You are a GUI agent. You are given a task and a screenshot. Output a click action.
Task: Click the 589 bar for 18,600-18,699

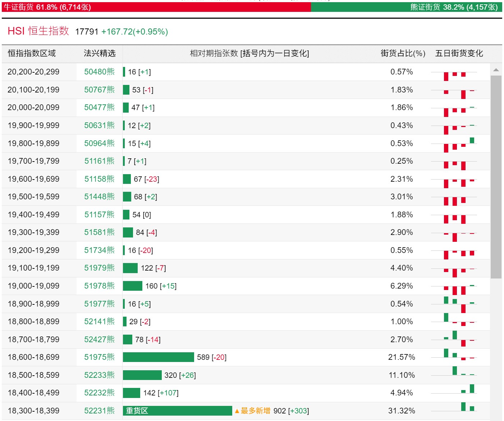159,357
